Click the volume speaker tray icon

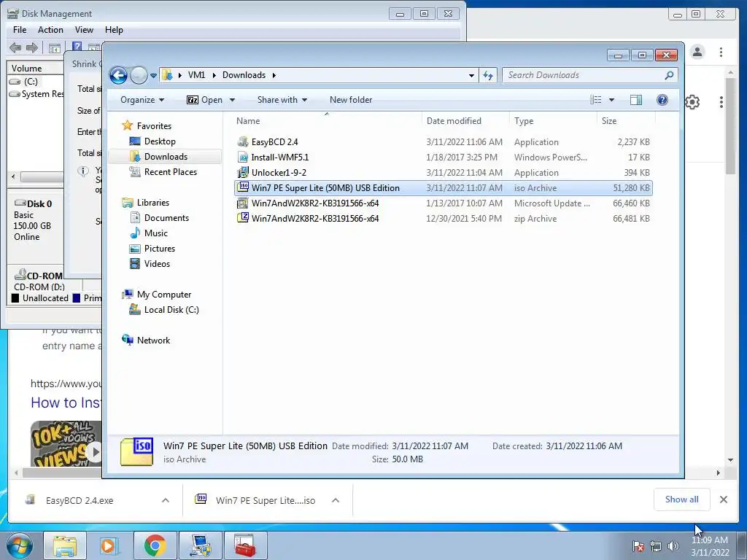pyautogui.click(x=673, y=546)
